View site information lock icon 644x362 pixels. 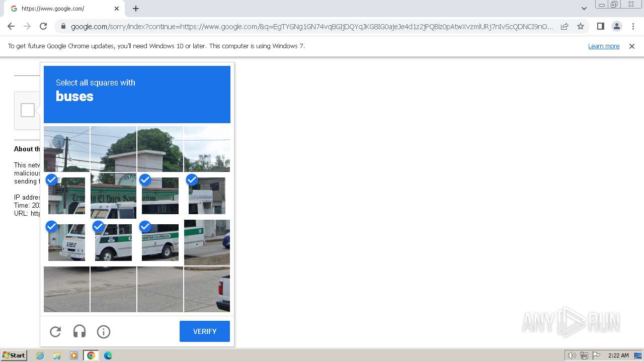(63, 27)
